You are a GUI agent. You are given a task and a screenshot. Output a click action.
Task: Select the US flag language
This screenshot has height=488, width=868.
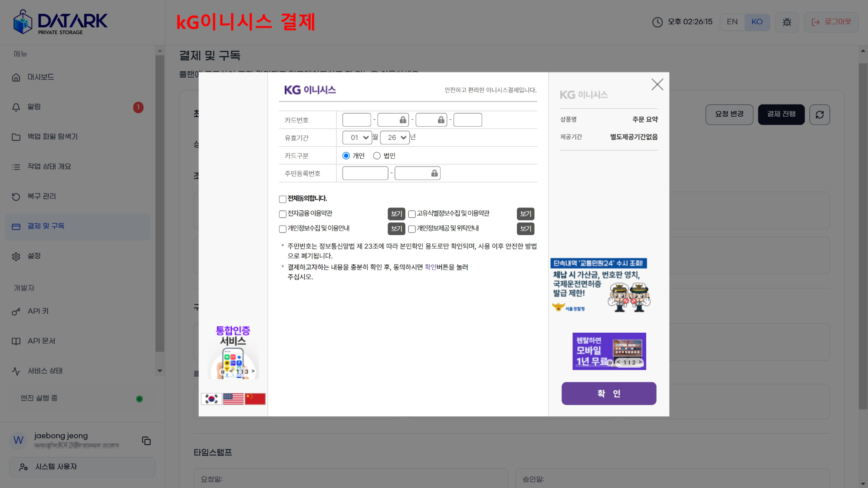[233, 399]
